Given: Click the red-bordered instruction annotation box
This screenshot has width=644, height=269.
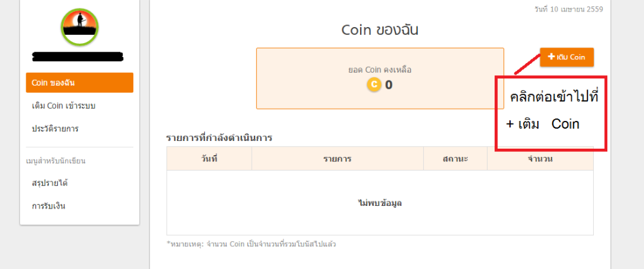Looking at the screenshot, I should [550, 113].
